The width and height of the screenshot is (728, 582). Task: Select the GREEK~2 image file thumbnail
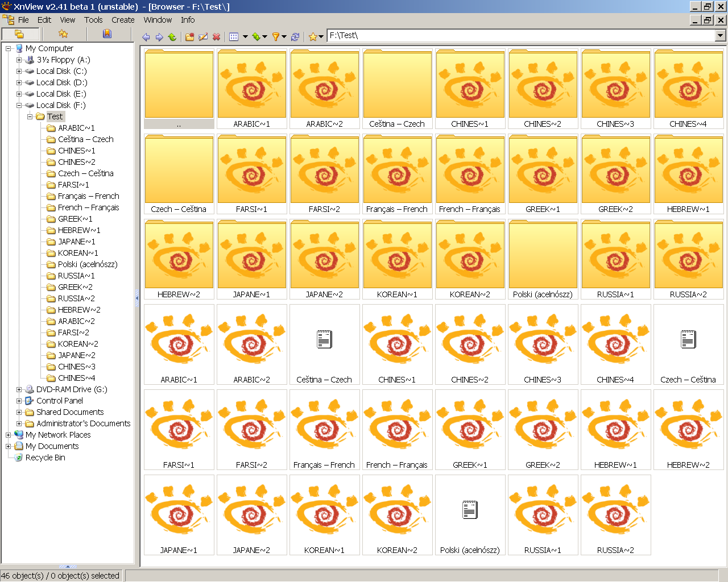click(x=543, y=430)
